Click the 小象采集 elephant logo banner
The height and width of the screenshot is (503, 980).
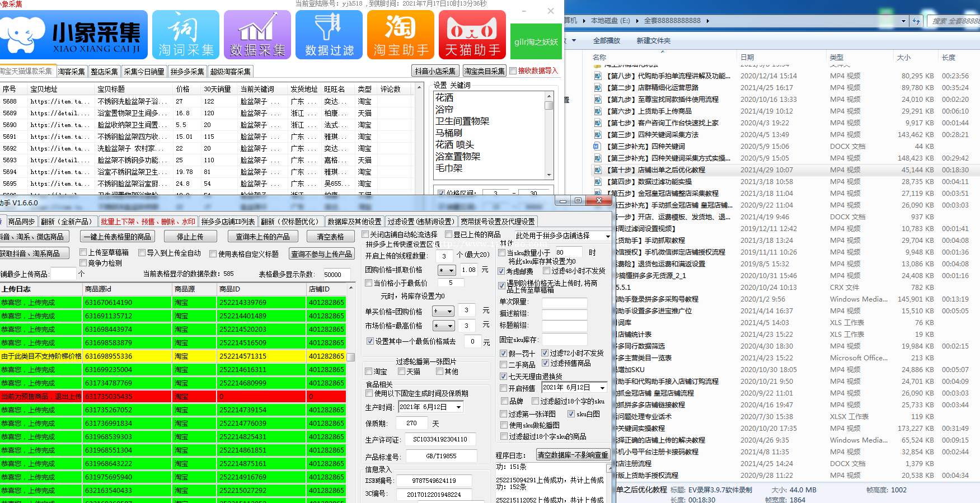point(73,35)
